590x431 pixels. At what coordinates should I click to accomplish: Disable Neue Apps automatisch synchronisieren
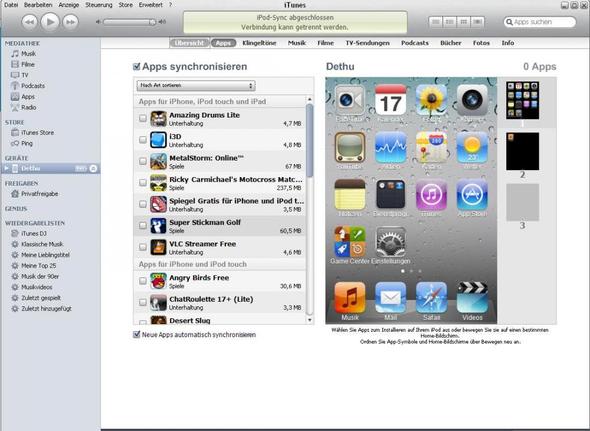coord(137,334)
